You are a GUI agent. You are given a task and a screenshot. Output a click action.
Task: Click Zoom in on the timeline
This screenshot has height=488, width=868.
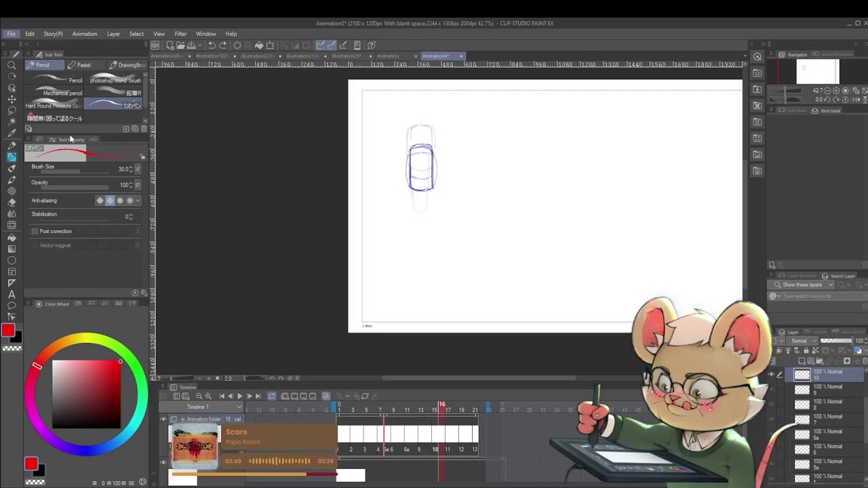208,396
